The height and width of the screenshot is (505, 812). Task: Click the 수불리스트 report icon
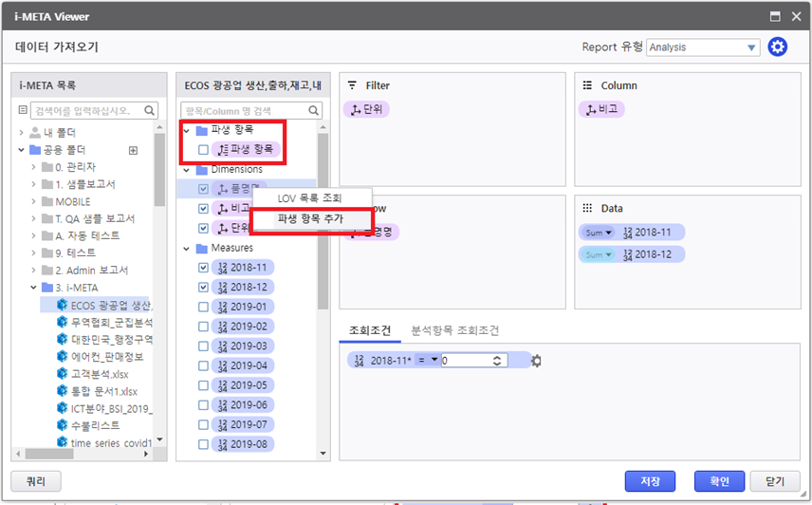[x=63, y=426]
